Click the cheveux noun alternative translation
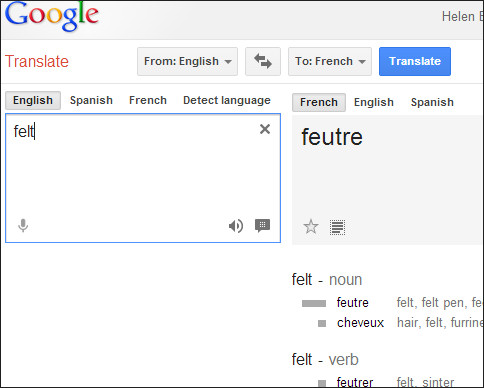The height and width of the screenshot is (388, 484). tap(360, 323)
